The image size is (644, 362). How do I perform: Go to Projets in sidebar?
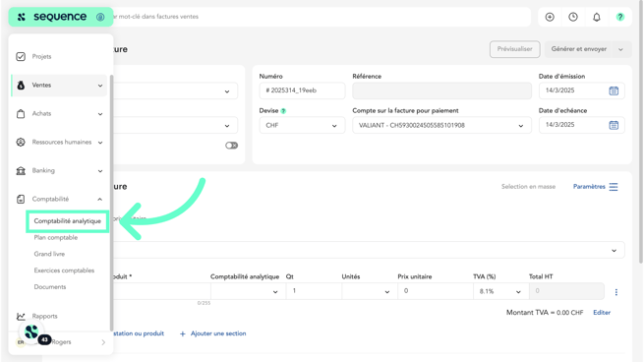tap(41, 56)
